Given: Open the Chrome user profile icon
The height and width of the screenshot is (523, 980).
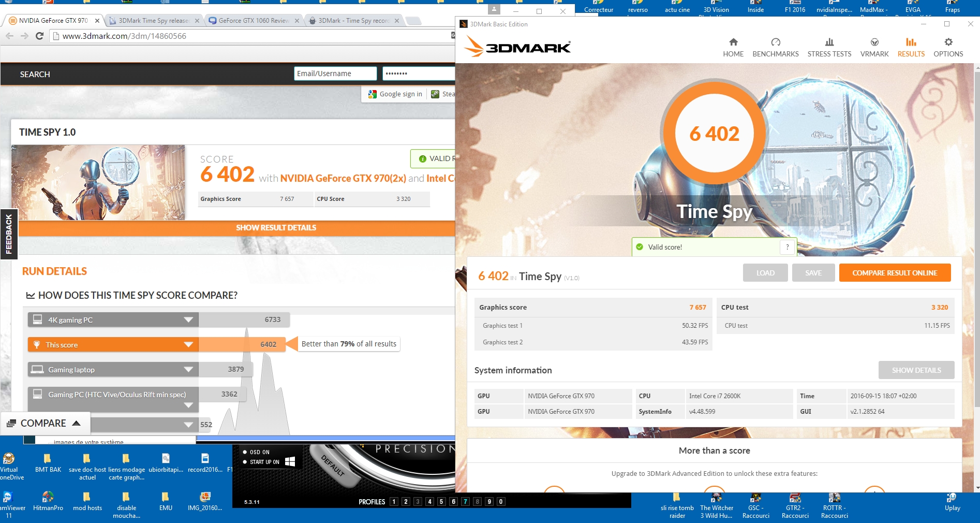Looking at the screenshot, I should click(494, 9).
